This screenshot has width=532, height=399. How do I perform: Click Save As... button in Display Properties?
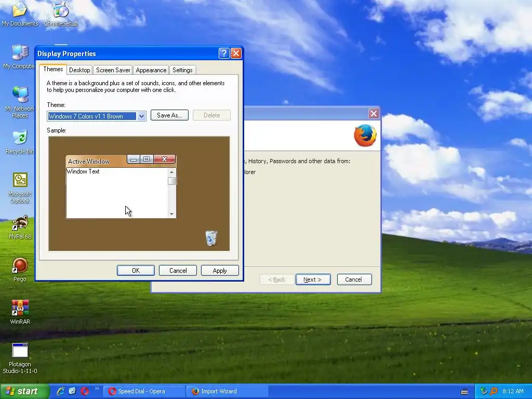tap(169, 115)
